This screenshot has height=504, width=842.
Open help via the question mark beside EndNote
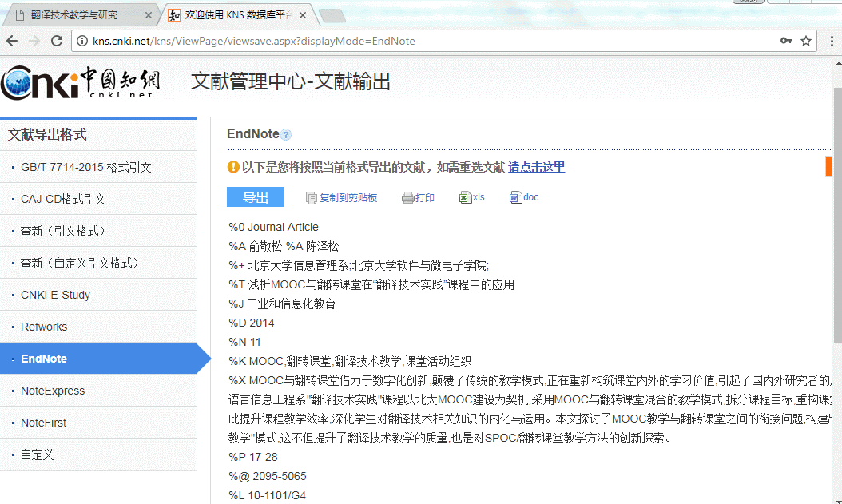(x=287, y=134)
